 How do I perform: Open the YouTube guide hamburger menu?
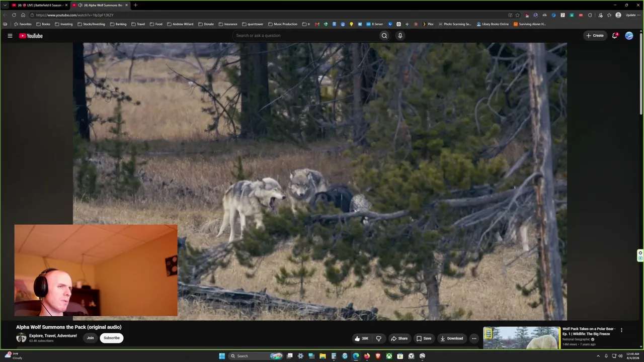[10, 36]
